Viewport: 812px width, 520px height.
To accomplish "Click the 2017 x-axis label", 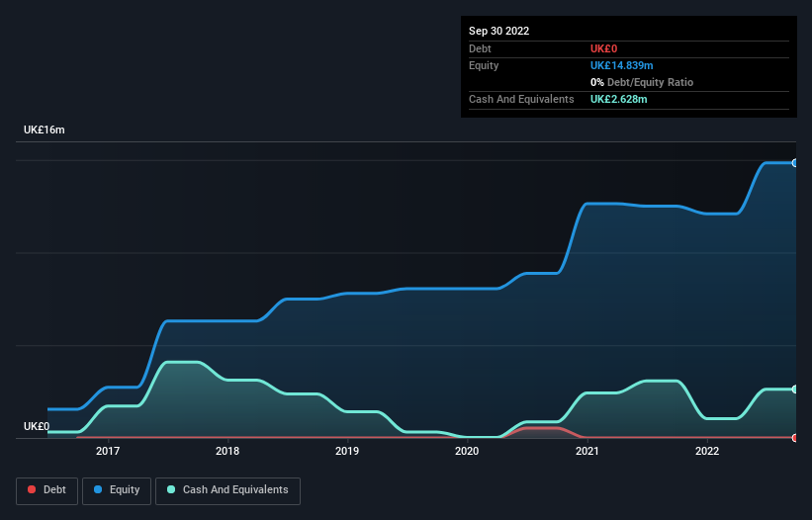I will pyautogui.click(x=108, y=451).
